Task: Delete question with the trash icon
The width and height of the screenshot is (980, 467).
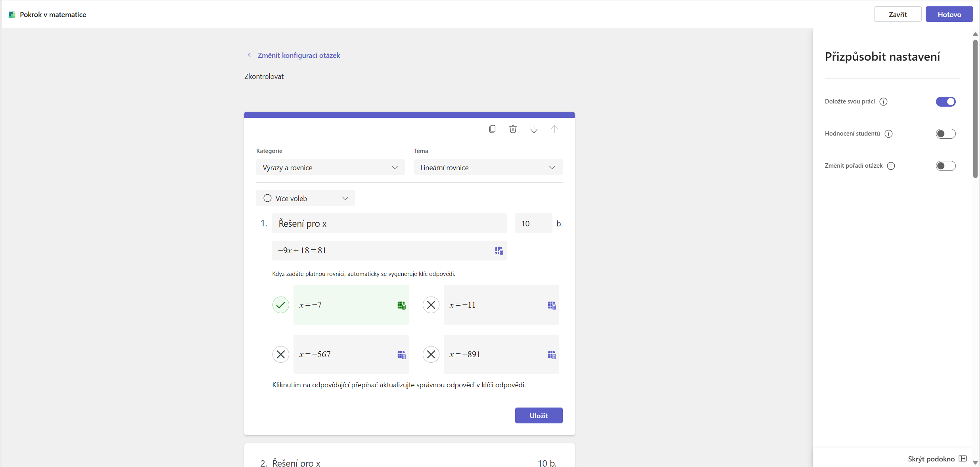Action: [513, 129]
